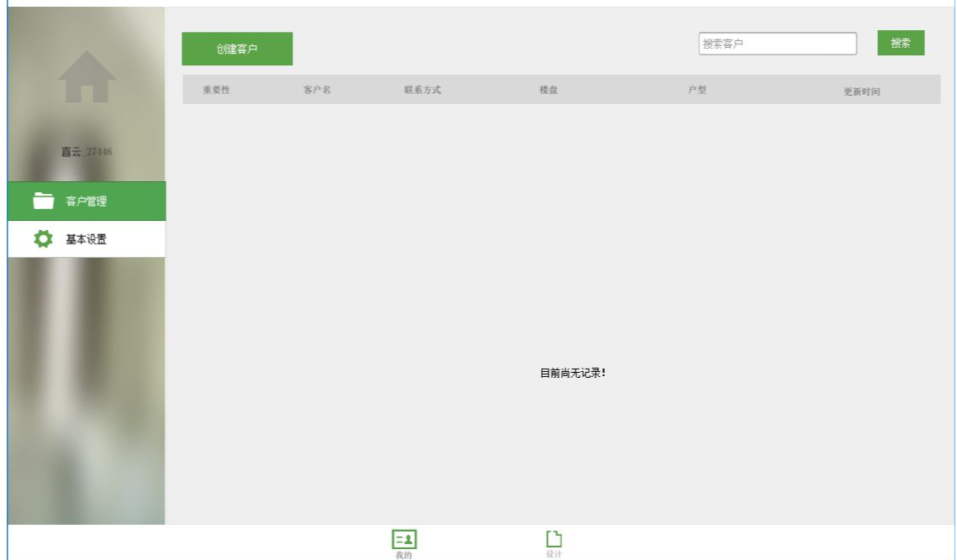Click the 创建客户 button
The width and height of the screenshot is (957, 560).
point(238,49)
